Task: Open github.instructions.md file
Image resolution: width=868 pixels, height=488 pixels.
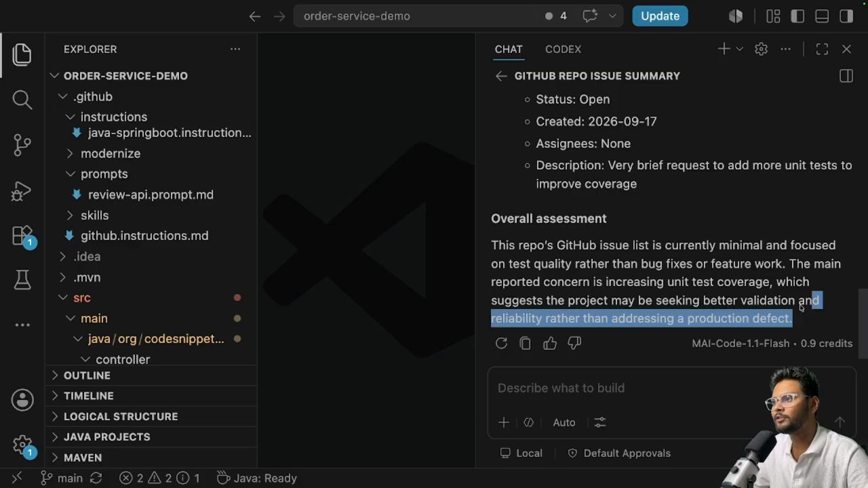Action: coord(144,236)
